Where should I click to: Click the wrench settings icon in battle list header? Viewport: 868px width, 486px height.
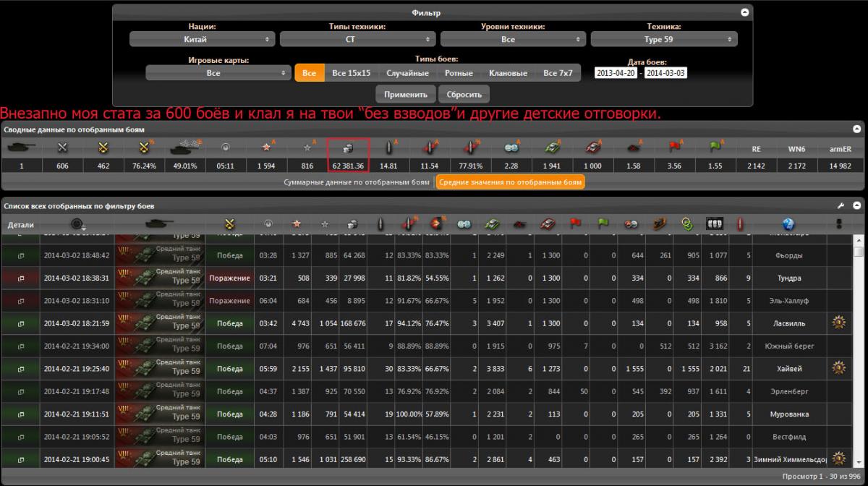841,206
